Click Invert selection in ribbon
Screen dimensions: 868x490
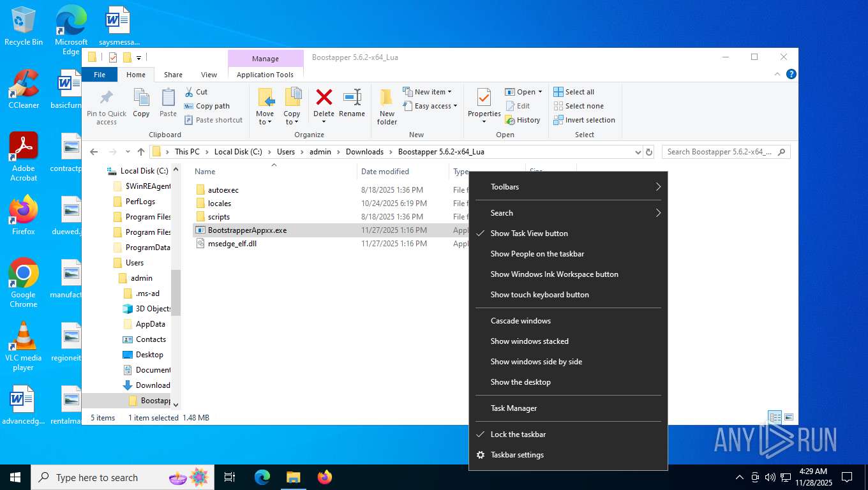[x=584, y=120]
